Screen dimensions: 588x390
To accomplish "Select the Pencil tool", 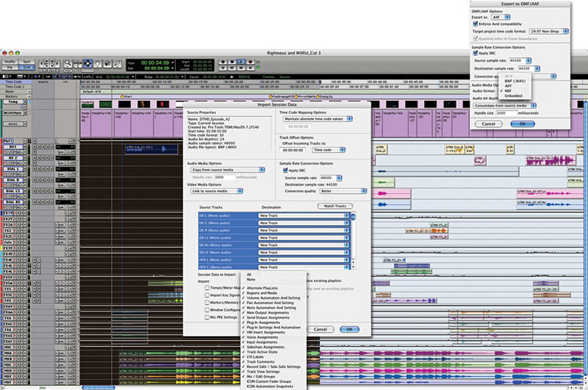I will click(118, 63).
